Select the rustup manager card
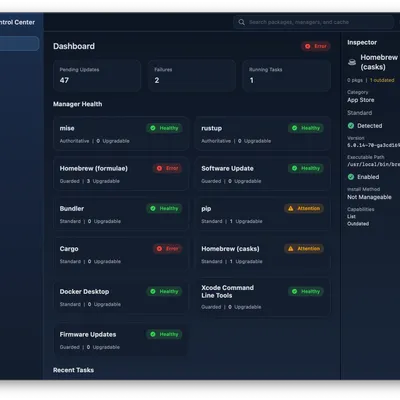 point(263,134)
